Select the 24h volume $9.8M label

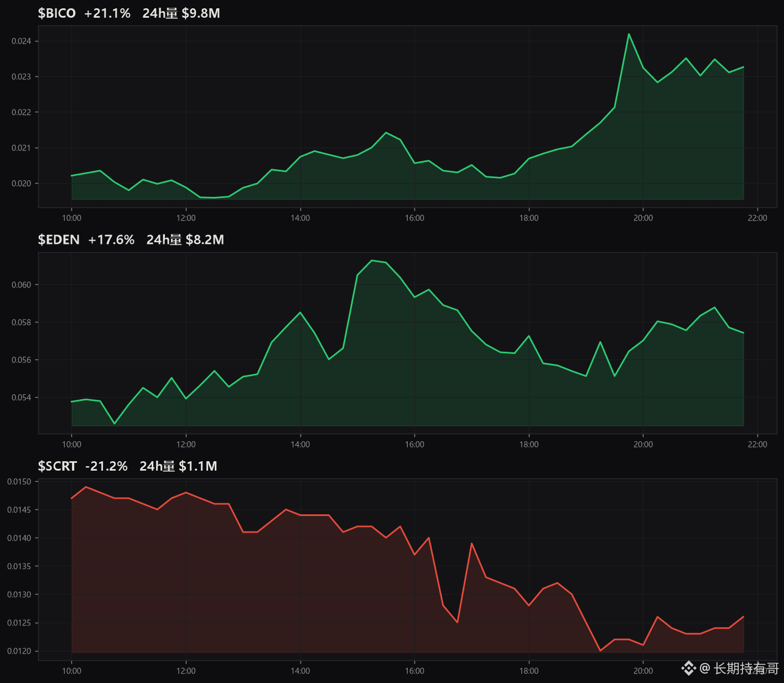[181, 13]
